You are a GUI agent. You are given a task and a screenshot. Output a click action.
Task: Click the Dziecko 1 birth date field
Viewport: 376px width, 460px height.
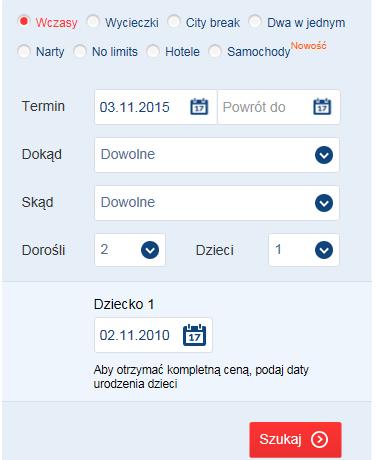153,335
